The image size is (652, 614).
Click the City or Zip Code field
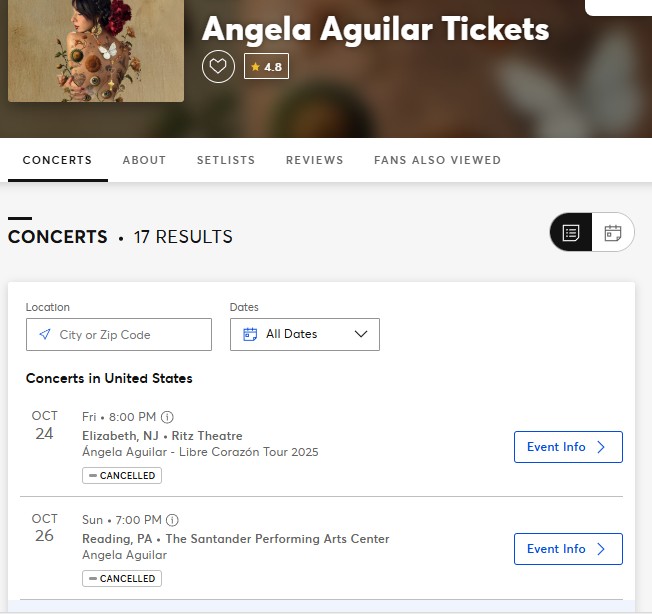point(125,335)
